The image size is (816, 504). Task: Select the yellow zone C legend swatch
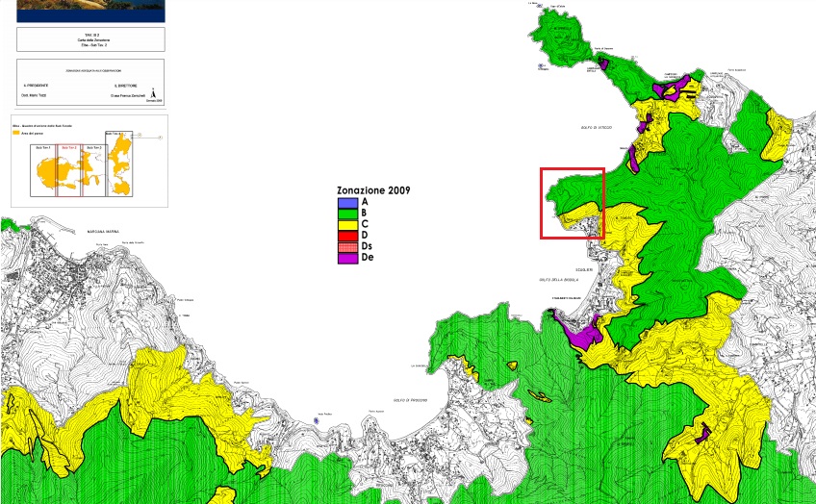point(347,224)
